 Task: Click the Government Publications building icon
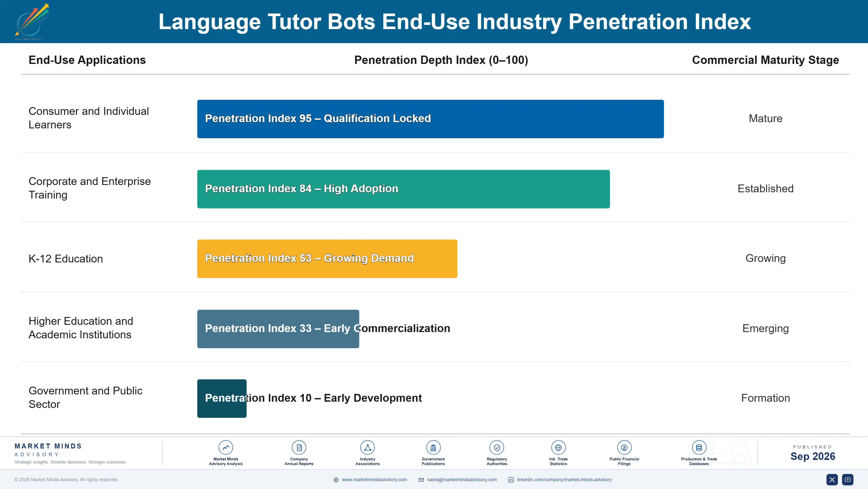(x=433, y=447)
